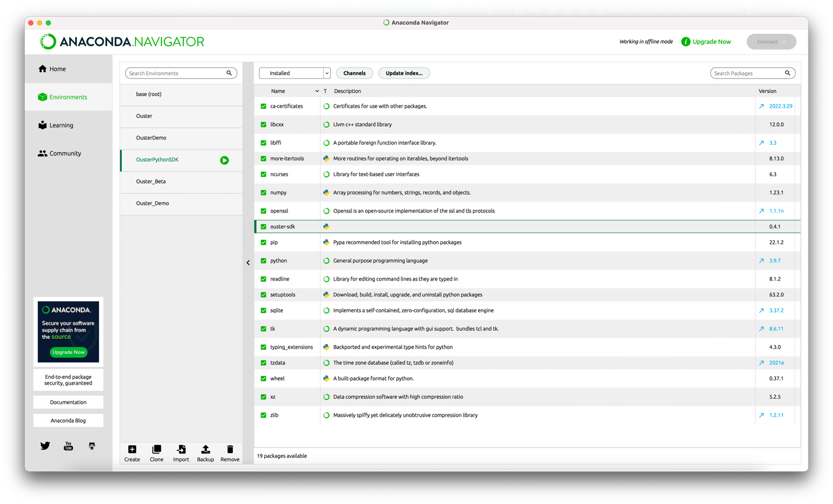This screenshot has height=504, width=833.
Task: Open the Connect dropdown button
Action: 771,42
